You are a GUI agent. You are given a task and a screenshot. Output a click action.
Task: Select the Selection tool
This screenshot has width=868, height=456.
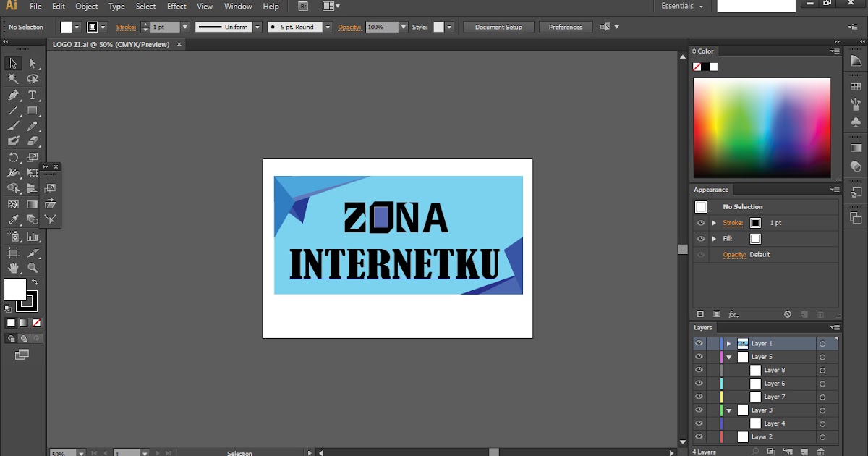tap(13, 63)
